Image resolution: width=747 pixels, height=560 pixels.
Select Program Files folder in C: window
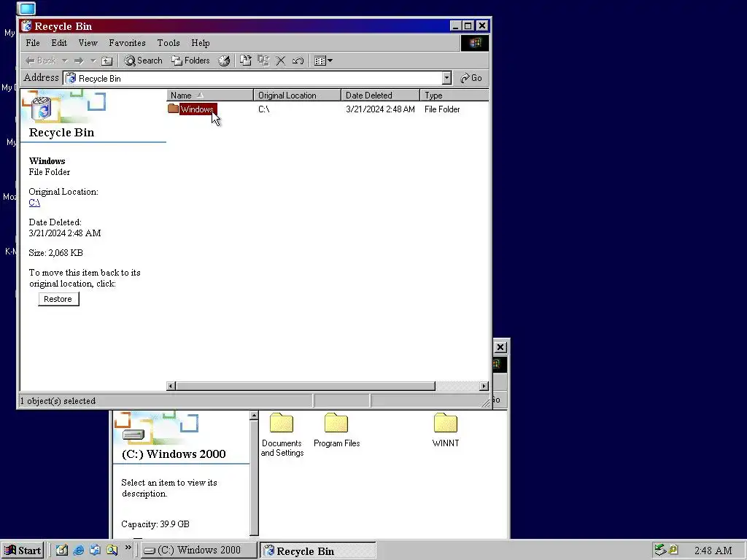click(337, 430)
